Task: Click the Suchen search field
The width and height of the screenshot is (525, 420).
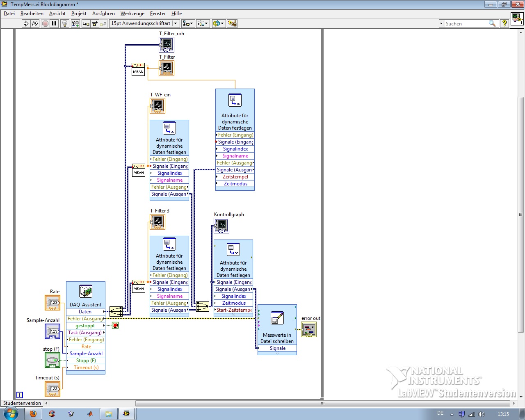Action: click(x=466, y=23)
